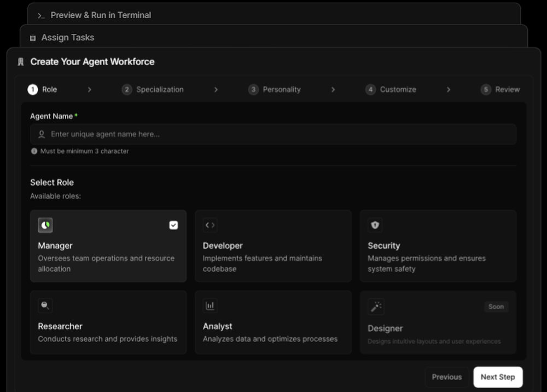Select the Manager role pie-chart icon
This screenshot has width=547, height=392.
tap(44, 225)
